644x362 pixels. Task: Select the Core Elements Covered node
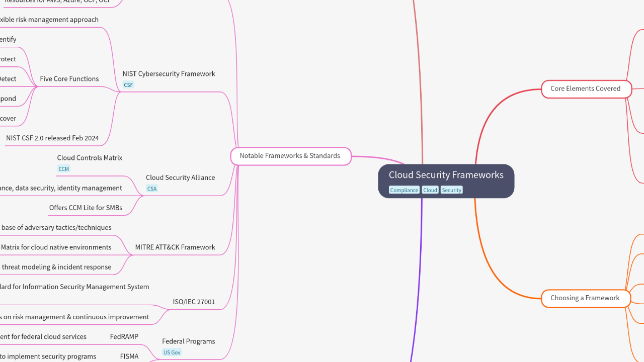click(586, 88)
